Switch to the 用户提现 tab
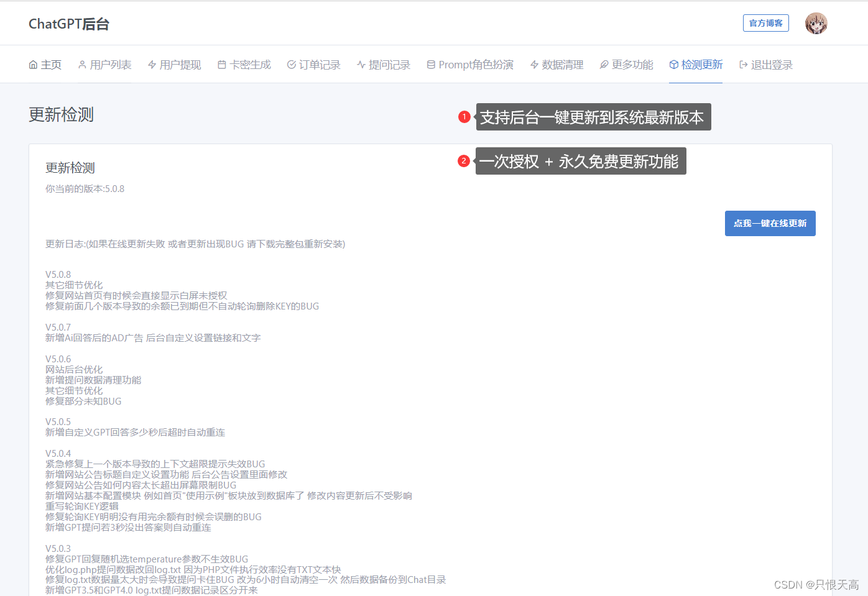Viewport: 868px width, 596px height. click(x=175, y=65)
